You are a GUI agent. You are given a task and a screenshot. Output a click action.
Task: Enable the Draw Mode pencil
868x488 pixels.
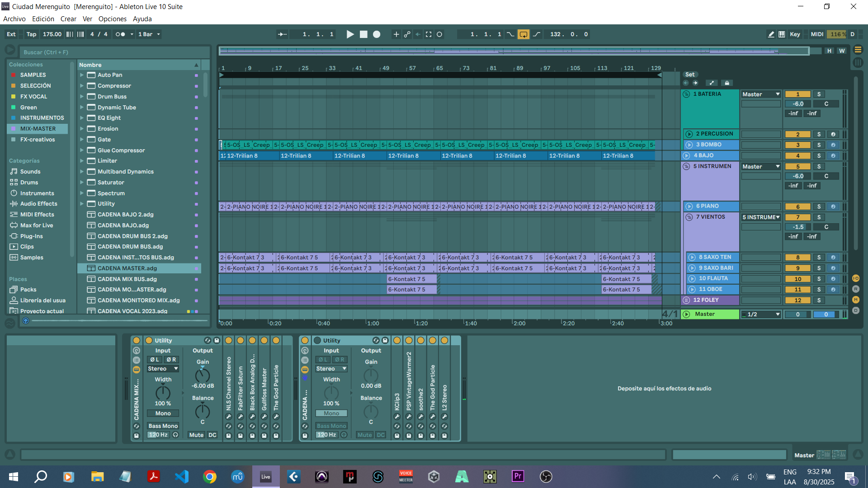pos(771,34)
